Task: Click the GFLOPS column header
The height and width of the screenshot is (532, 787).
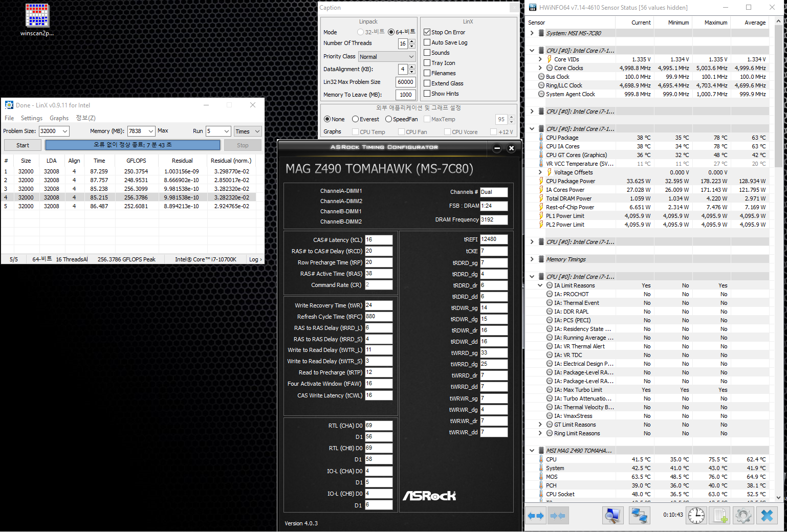Action: point(136,161)
